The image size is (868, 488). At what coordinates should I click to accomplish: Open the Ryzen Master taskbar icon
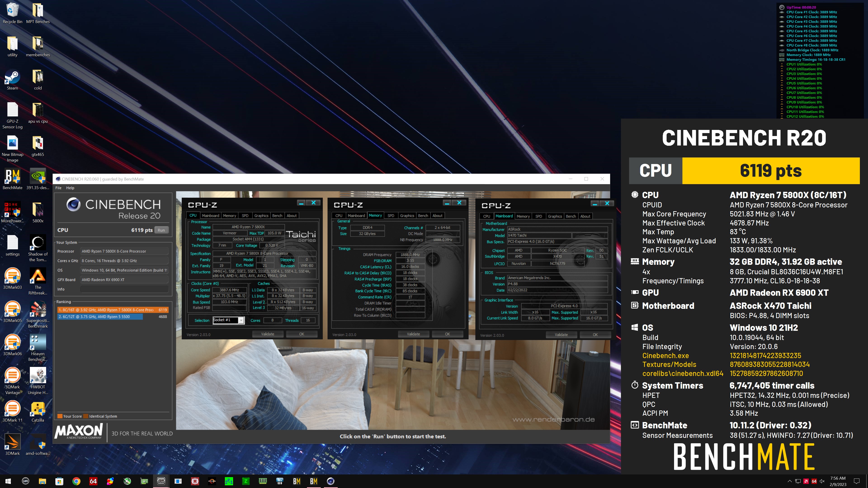[x=212, y=481]
